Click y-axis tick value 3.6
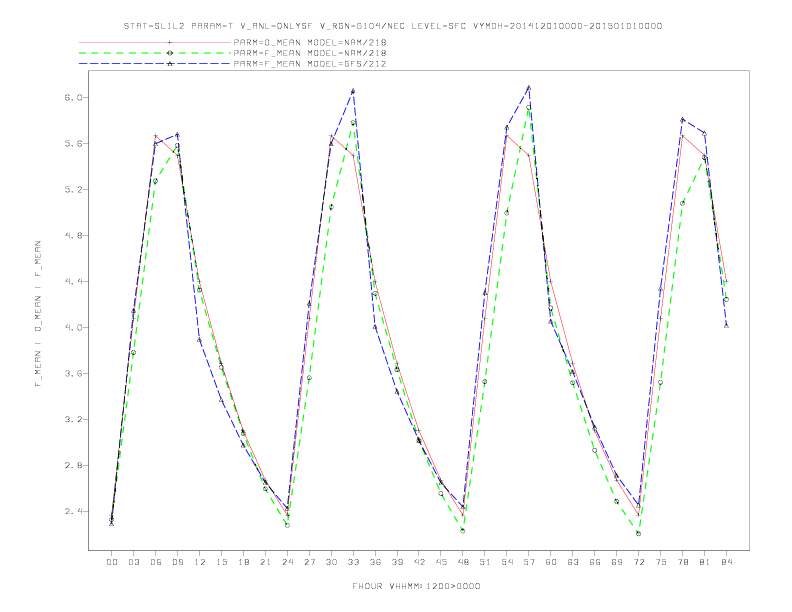The width and height of the screenshot is (792, 612). [73, 374]
